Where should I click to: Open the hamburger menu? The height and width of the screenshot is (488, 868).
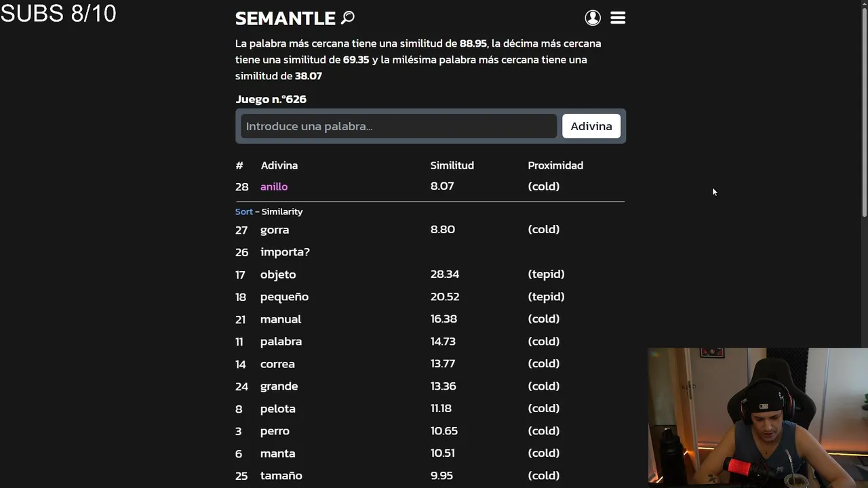618,18
